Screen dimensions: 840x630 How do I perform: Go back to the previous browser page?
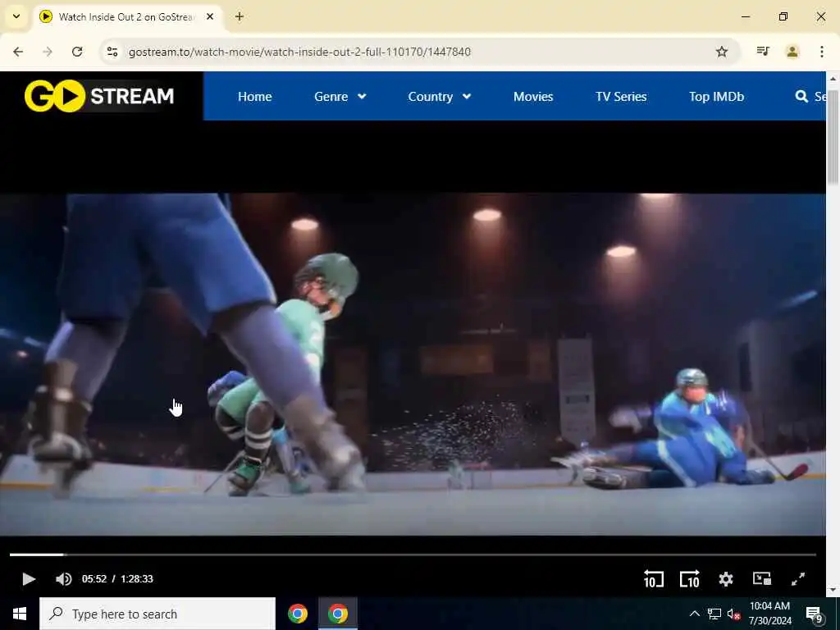click(18, 52)
